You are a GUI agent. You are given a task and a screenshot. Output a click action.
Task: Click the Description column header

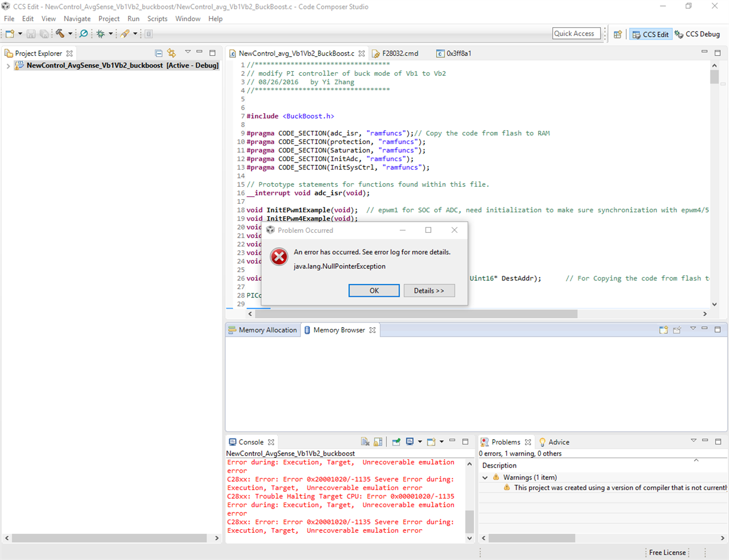pyautogui.click(x=499, y=466)
